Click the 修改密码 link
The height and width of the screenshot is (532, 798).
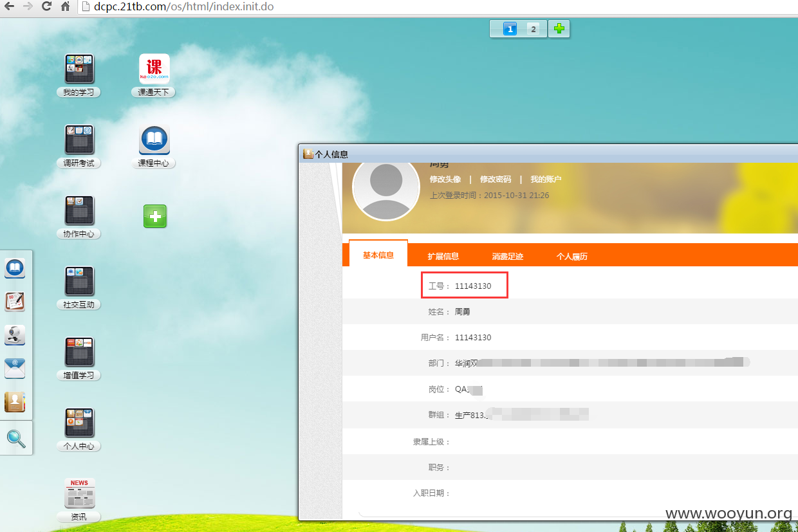tap(496, 179)
